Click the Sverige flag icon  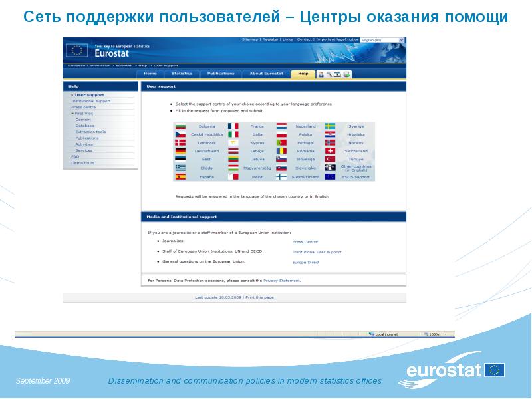[330, 126]
